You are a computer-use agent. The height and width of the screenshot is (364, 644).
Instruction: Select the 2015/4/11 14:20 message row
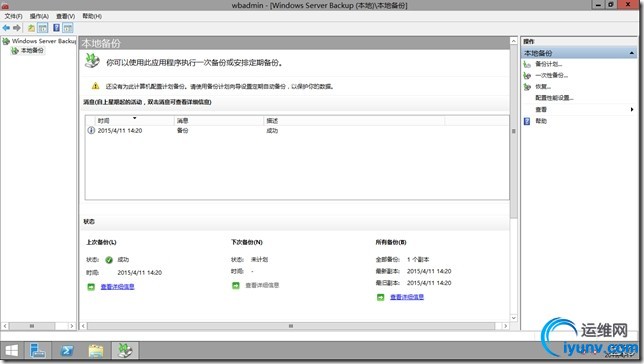(x=297, y=131)
